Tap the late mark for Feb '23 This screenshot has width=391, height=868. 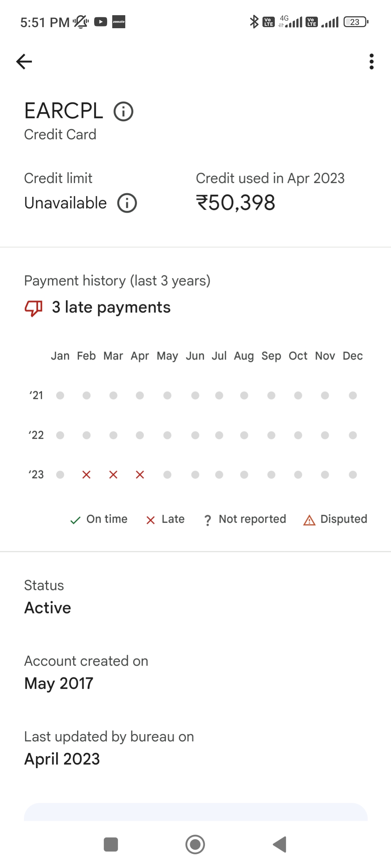(x=86, y=475)
